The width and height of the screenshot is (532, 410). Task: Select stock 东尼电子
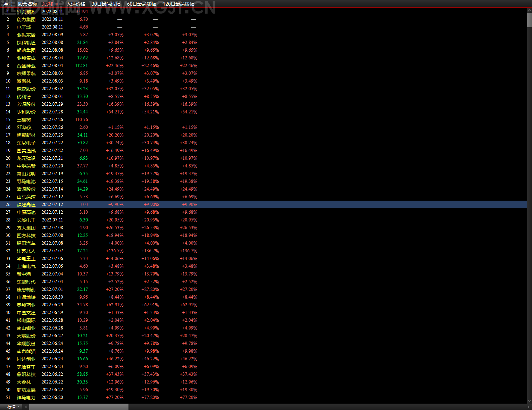26,143
